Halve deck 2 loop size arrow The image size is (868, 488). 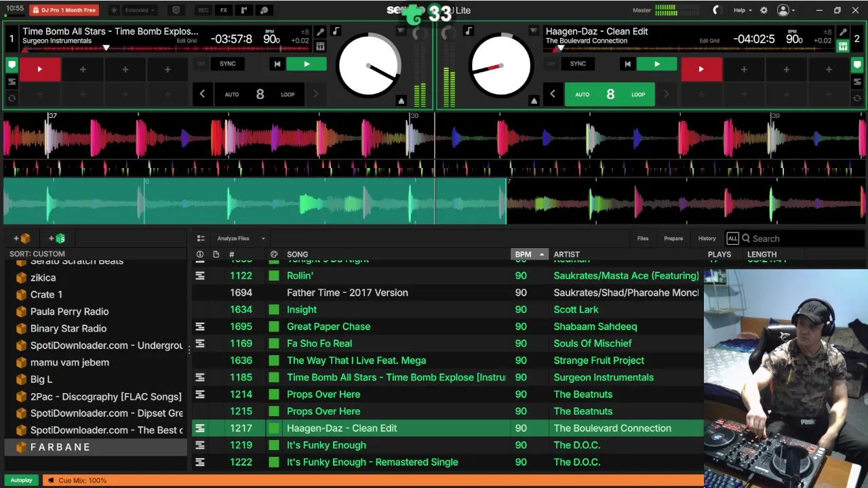pos(553,94)
